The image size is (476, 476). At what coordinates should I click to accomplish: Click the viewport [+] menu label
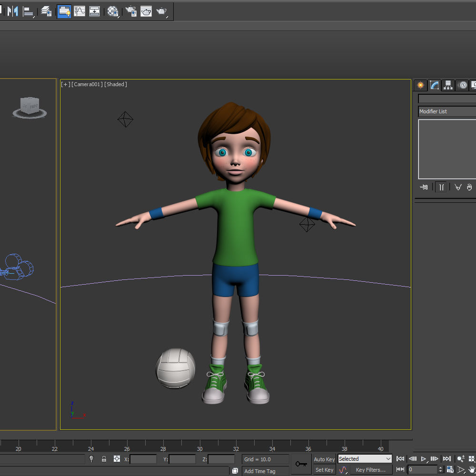66,84
